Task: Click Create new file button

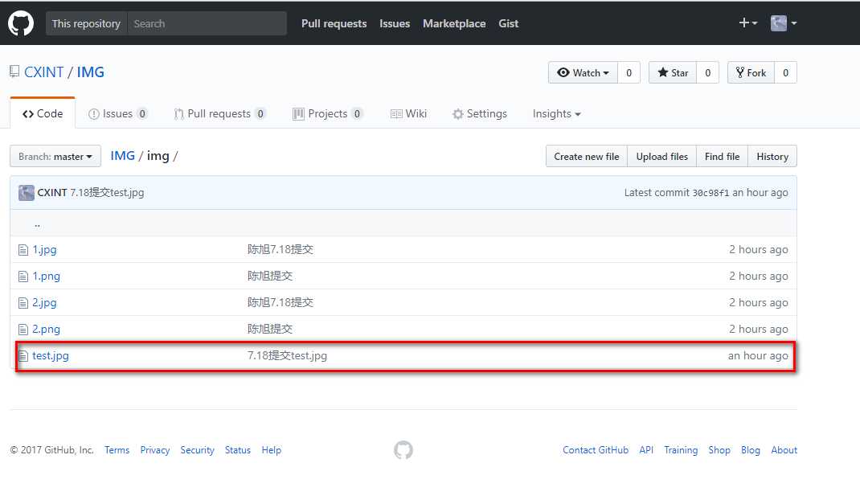Action: pos(586,156)
